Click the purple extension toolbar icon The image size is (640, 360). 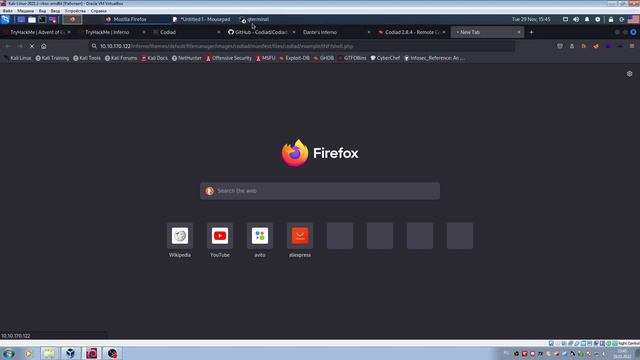click(608, 46)
